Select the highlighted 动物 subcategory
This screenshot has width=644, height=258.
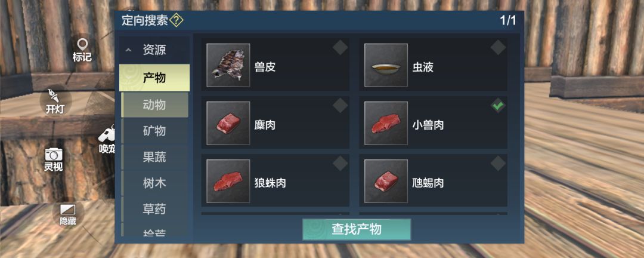155,105
